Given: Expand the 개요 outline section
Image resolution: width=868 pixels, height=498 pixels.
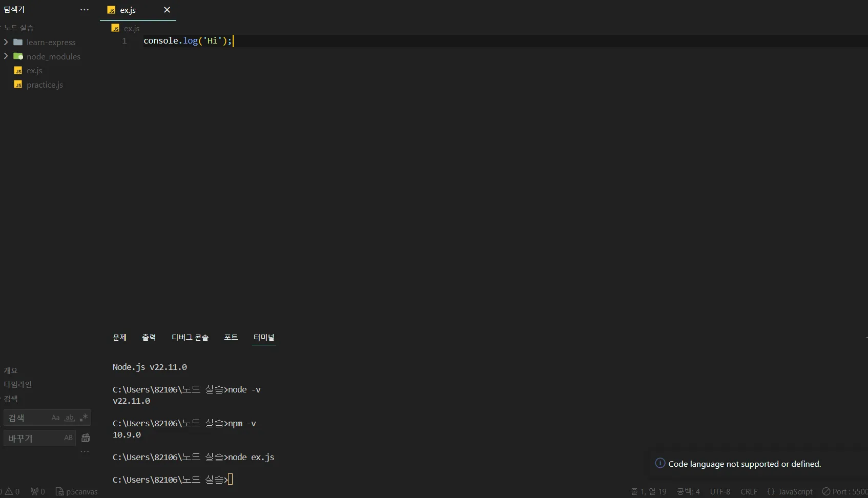Looking at the screenshot, I should (11, 370).
